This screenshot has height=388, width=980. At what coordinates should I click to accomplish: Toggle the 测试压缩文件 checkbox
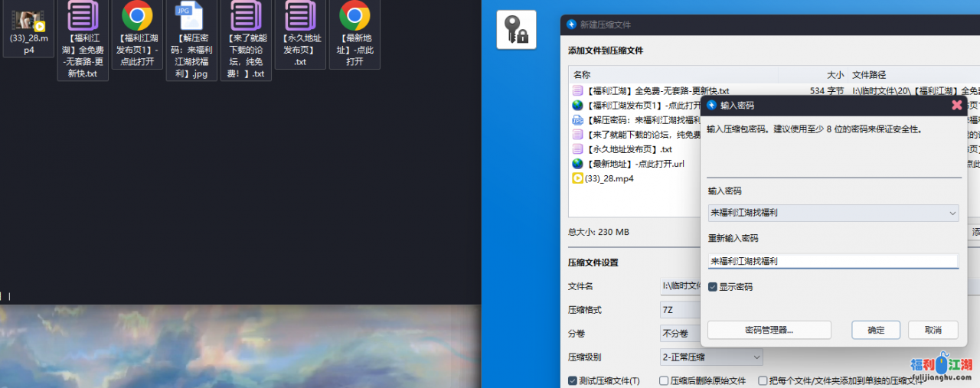(573, 380)
